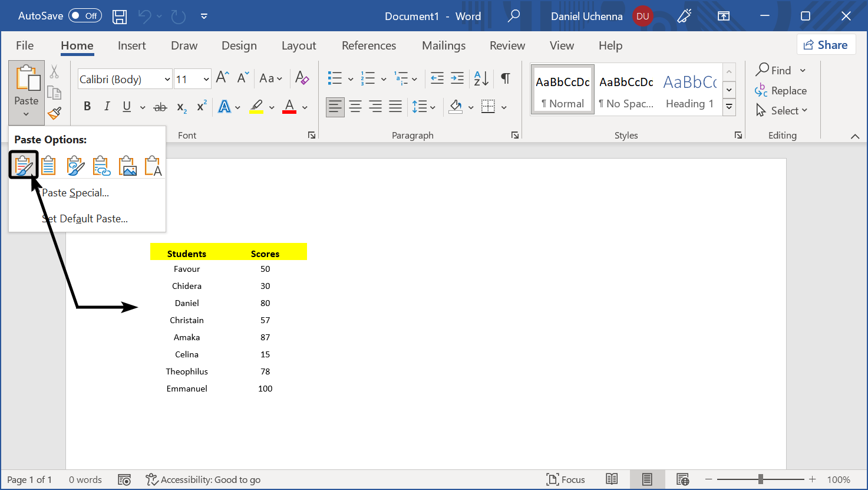Switch to the Mailings ribbon tab
This screenshot has height=490, width=868.
click(x=443, y=45)
